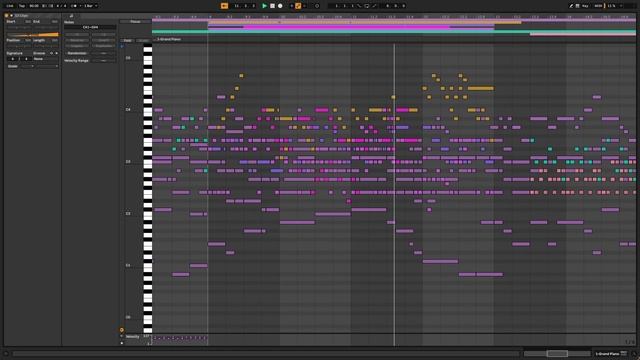Click Set next to loop Length
Screen dimensions: 640x360
click(54, 40)
